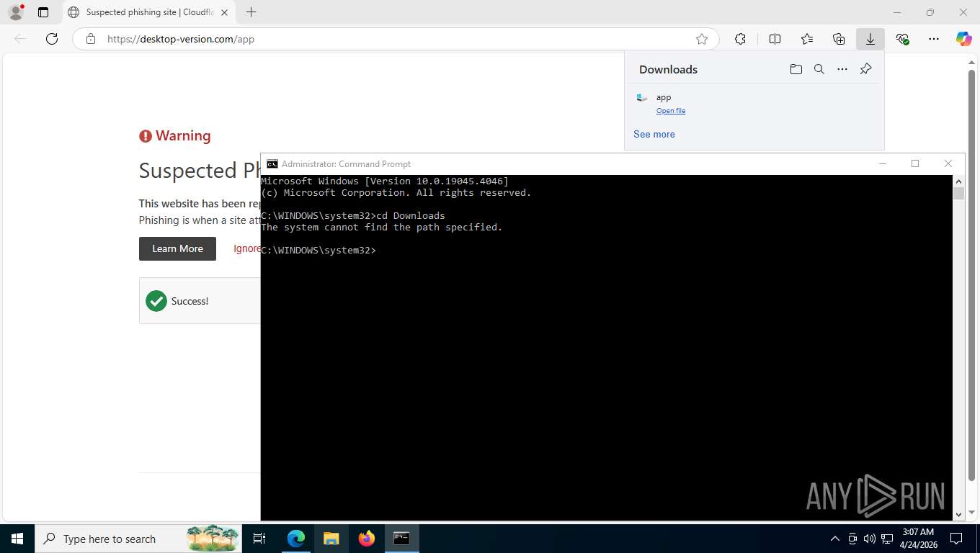The width and height of the screenshot is (980, 553).
Task: Search downloads magnifier icon
Action: click(819, 69)
